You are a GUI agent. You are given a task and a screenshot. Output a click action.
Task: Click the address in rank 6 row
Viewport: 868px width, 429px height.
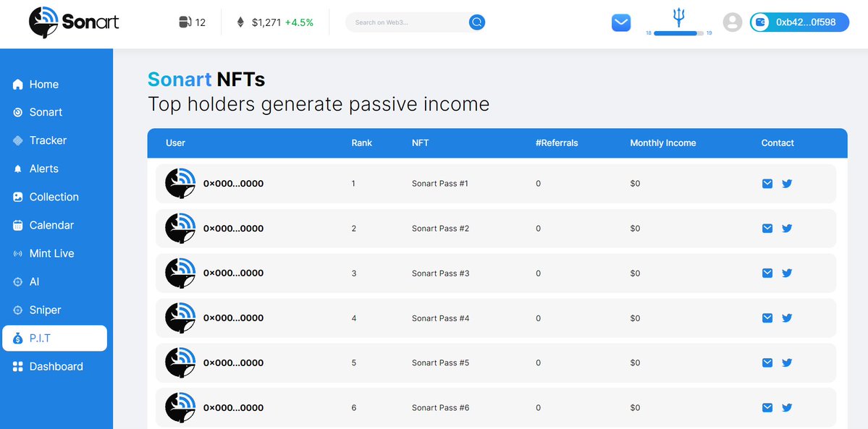(233, 407)
